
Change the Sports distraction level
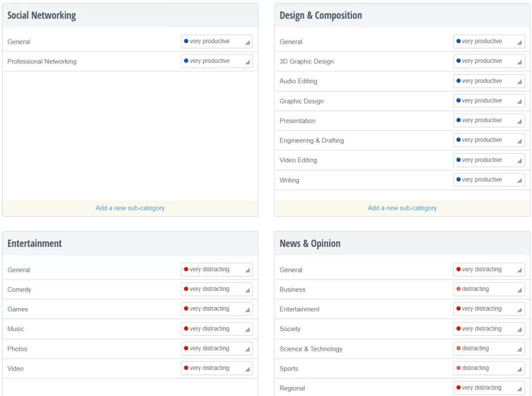(x=489, y=368)
